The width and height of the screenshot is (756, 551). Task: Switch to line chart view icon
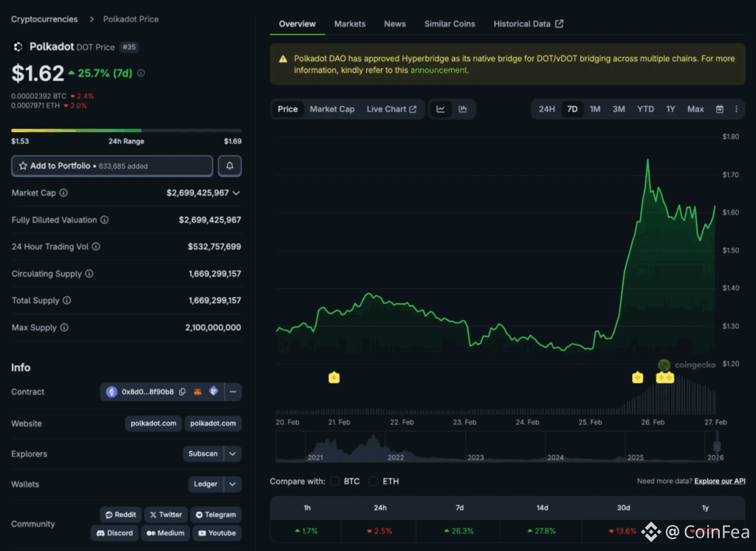(x=441, y=109)
